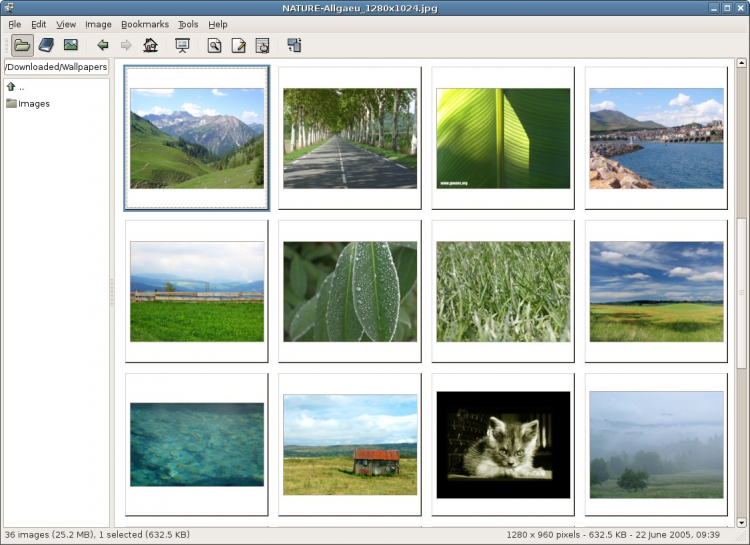Go to the home folder icon
The width and height of the screenshot is (750, 545).
tap(150, 45)
